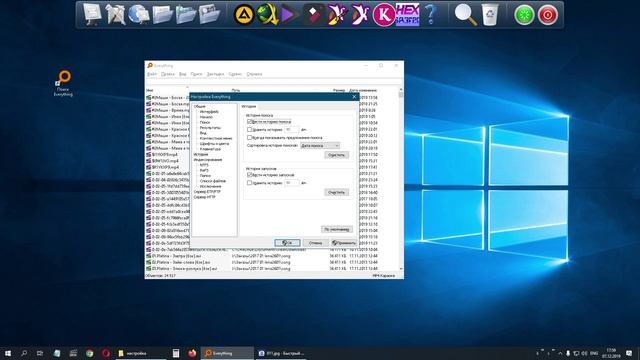Screen dimensions: 640x360
Task: Click the blue question mark help icon
Action: point(431,15)
